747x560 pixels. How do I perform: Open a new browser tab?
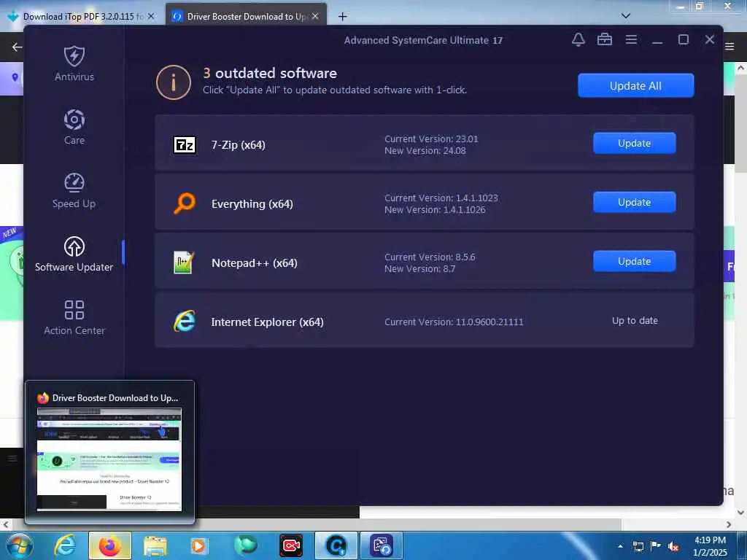tap(342, 17)
